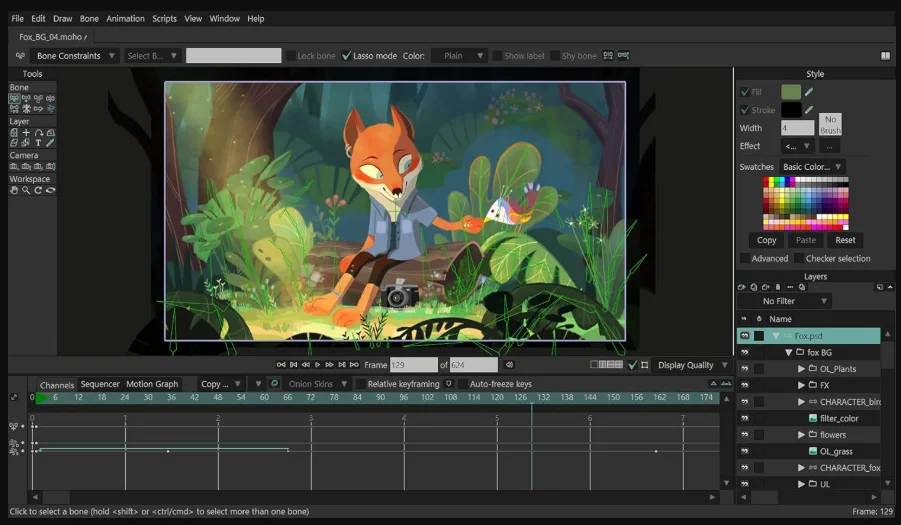Play the animation

(318, 365)
